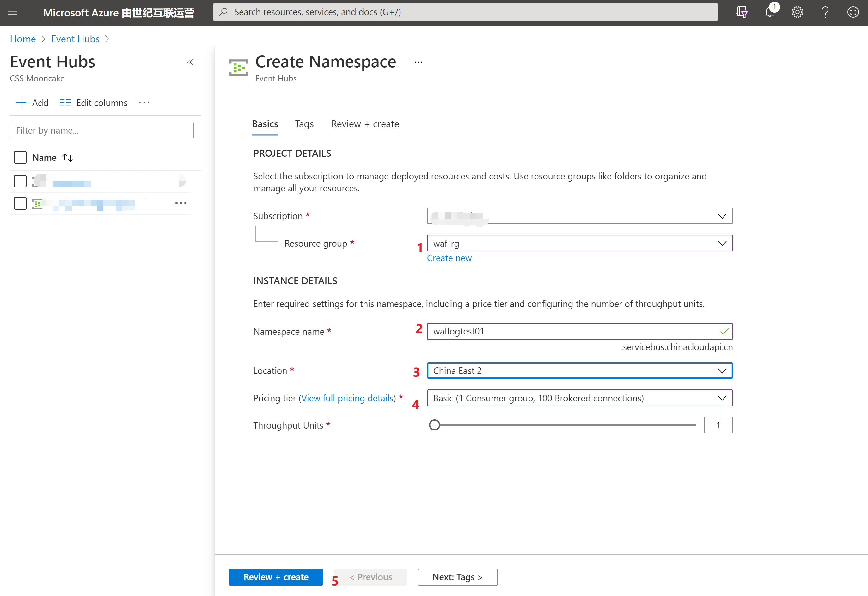The height and width of the screenshot is (596, 868).
Task: Go to Home in the breadcrumb
Action: pos(23,39)
